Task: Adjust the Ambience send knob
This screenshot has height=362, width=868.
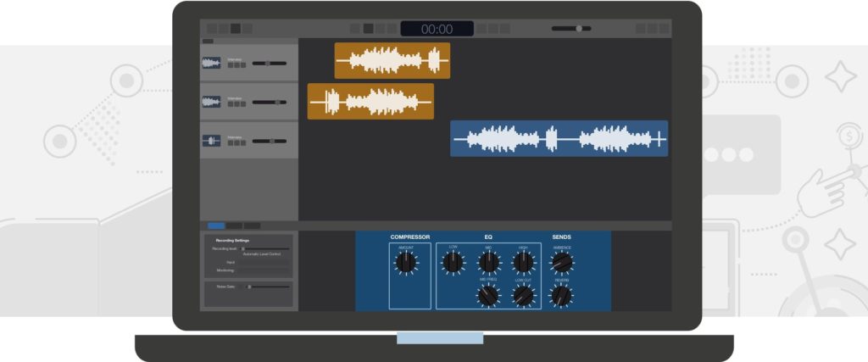Action: pos(561,264)
